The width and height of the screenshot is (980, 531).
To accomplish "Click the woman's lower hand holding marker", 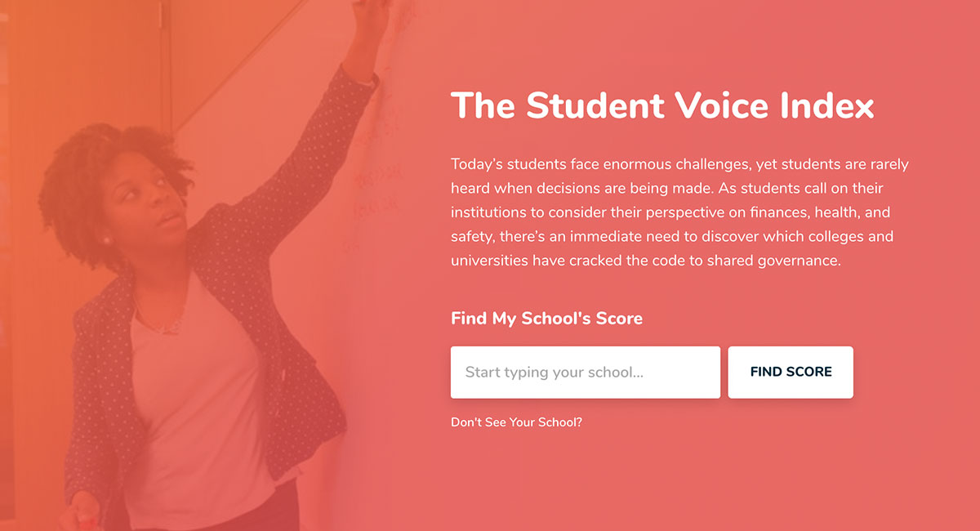I will [82, 511].
